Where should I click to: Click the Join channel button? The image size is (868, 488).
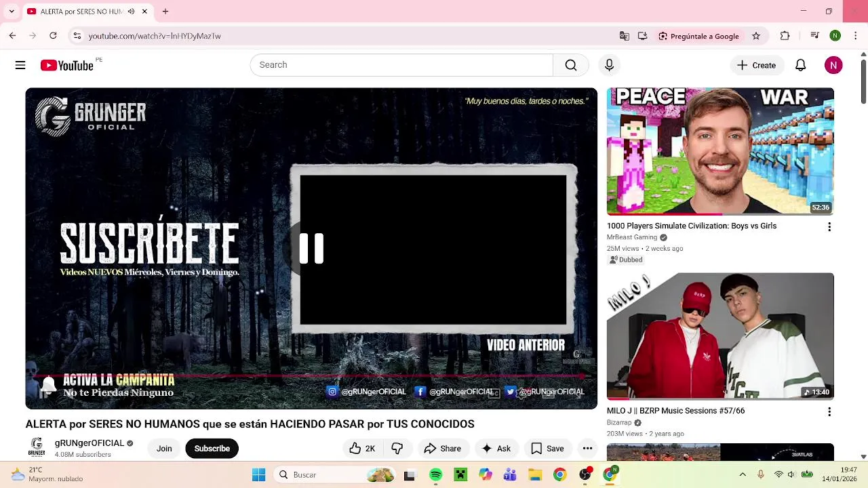pos(164,449)
